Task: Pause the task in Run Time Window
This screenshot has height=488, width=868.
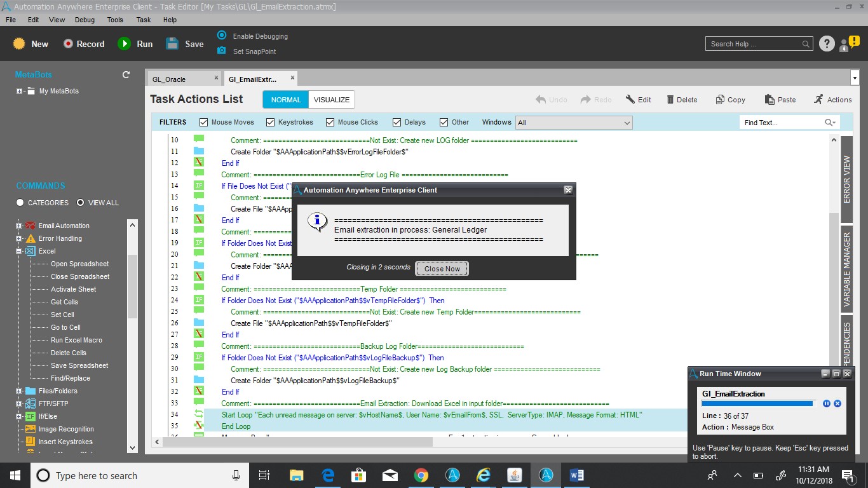Action: [827, 403]
